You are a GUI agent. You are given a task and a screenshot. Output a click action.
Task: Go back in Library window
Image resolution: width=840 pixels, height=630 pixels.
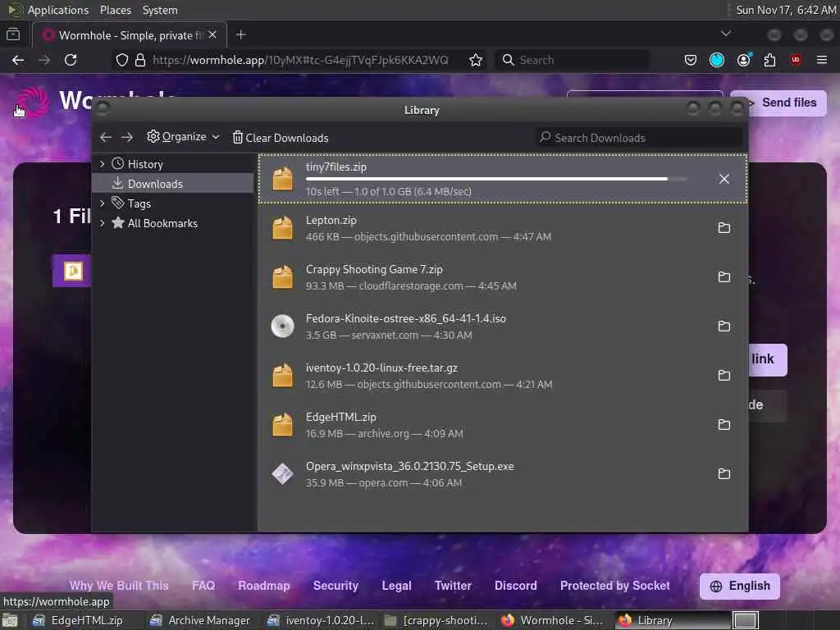pyautogui.click(x=106, y=138)
